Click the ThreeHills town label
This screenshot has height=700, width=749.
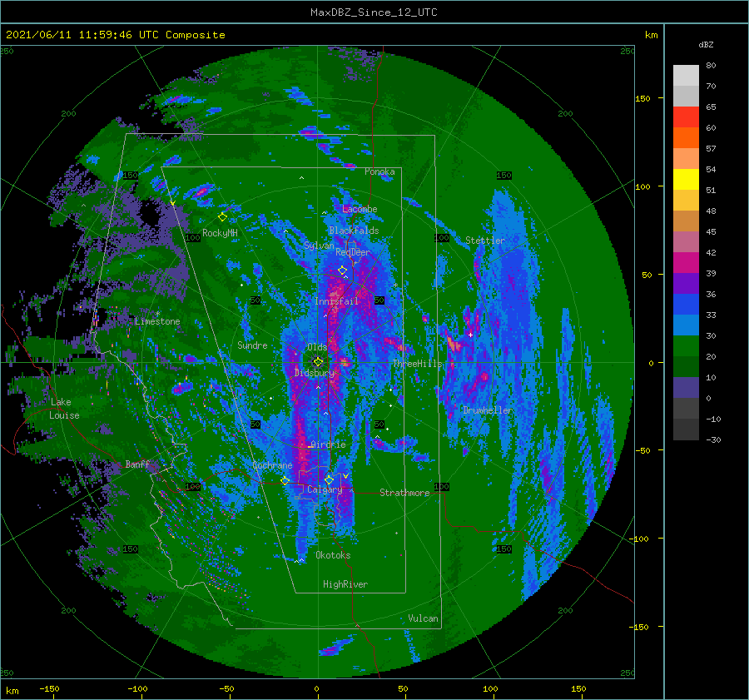(x=418, y=364)
